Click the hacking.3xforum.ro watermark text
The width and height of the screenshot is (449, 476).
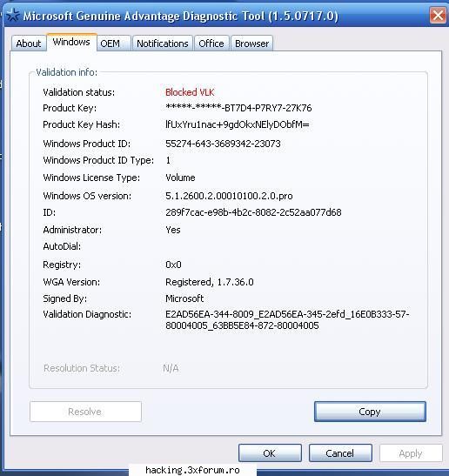coord(192,470)
